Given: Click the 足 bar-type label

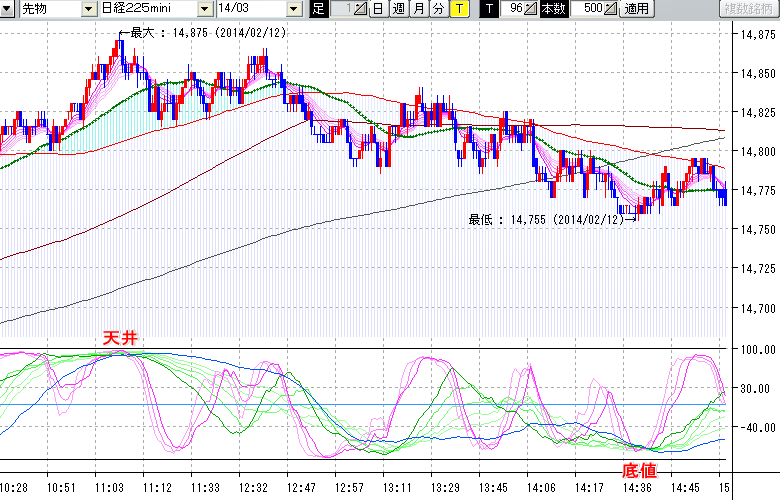Looking at the screenshot, I should [x=318, y=9].
